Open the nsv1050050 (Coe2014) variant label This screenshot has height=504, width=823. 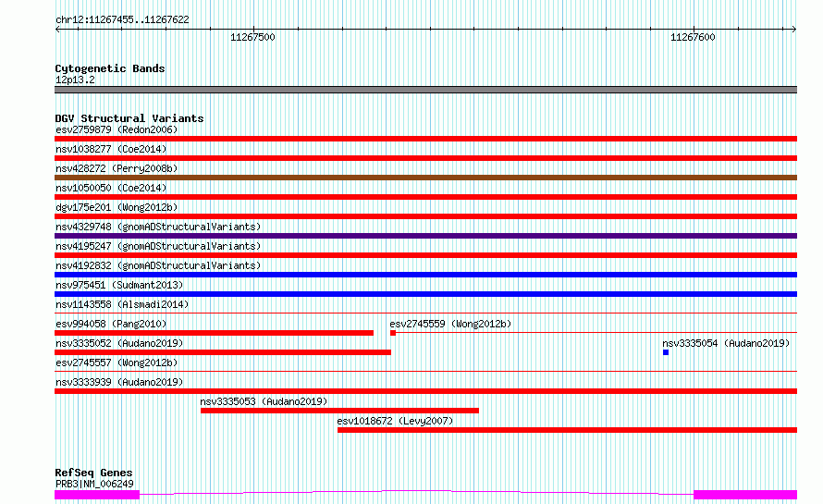111,188
